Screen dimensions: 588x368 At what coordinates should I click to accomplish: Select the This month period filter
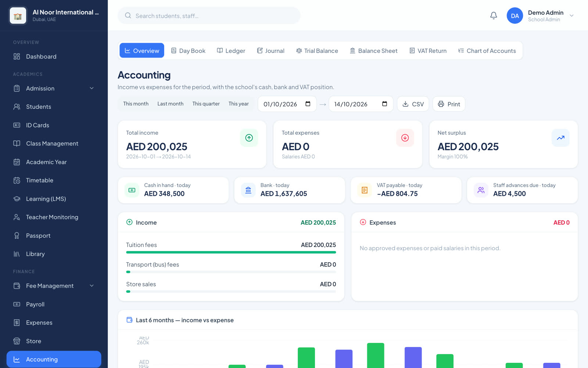pos(136,104)
